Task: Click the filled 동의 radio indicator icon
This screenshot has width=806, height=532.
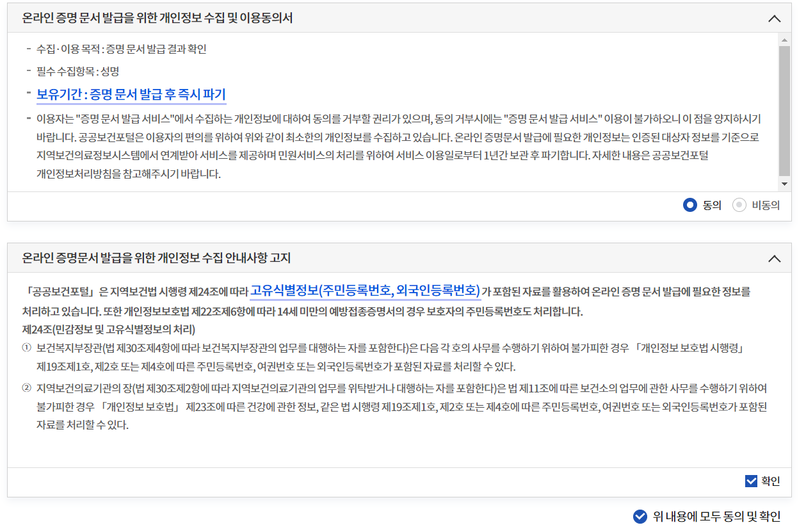Action: click(689, 205)
